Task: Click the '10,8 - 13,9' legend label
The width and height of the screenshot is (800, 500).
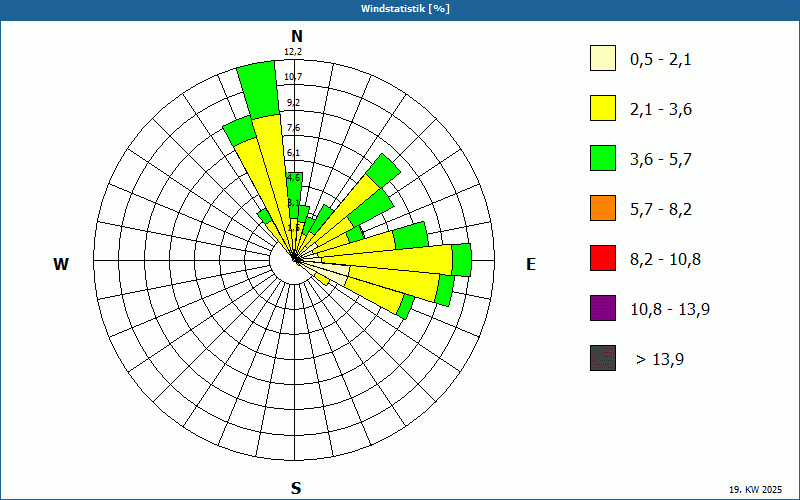Action: pos(670,310)
